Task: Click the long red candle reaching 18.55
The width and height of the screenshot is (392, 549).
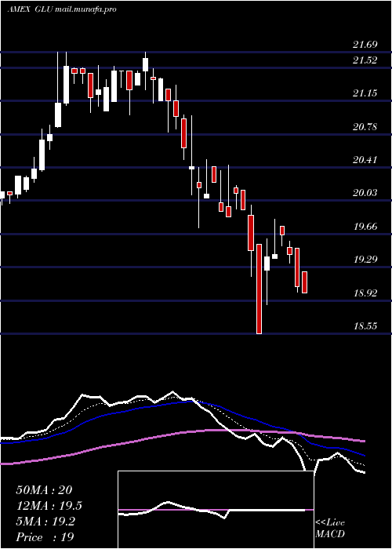Action: 259,289
